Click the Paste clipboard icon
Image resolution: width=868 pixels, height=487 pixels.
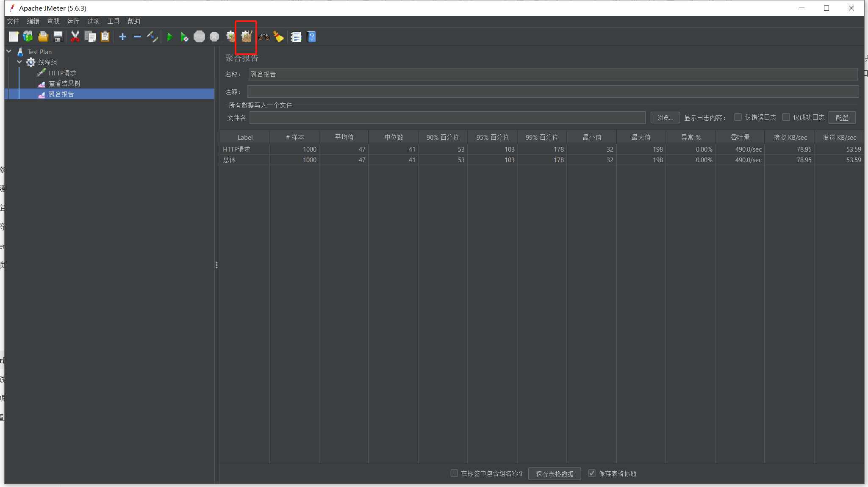[x=105, y=37]
